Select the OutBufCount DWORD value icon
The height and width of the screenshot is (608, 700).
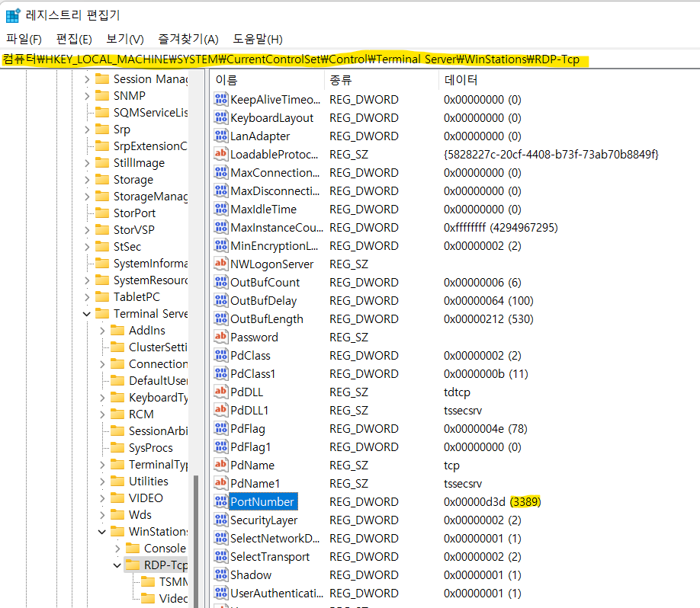click(221, 282)
